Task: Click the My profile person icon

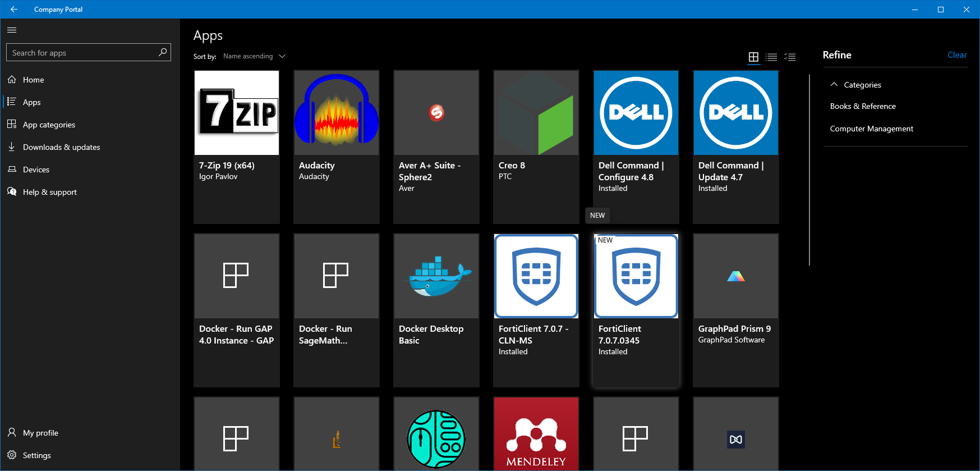Action: [x=12, y=433]
